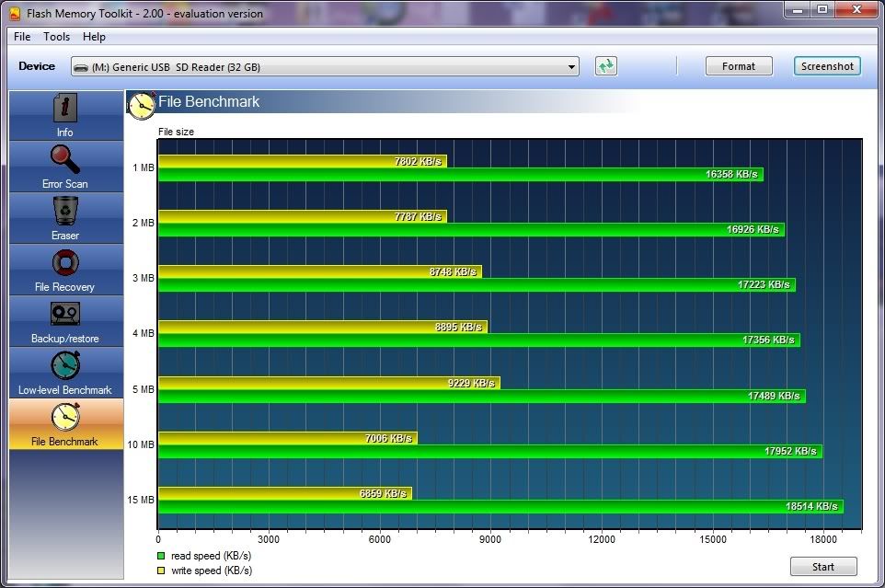
Task: Click yellow write speed legend swatch
Action: (x=162, y=571)
